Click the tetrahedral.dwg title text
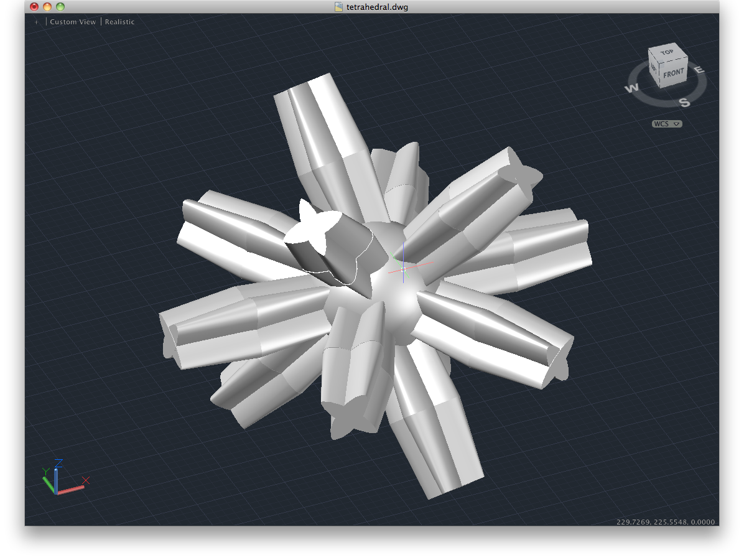Screen dimensions: 744x560 (x=377, y=7)
